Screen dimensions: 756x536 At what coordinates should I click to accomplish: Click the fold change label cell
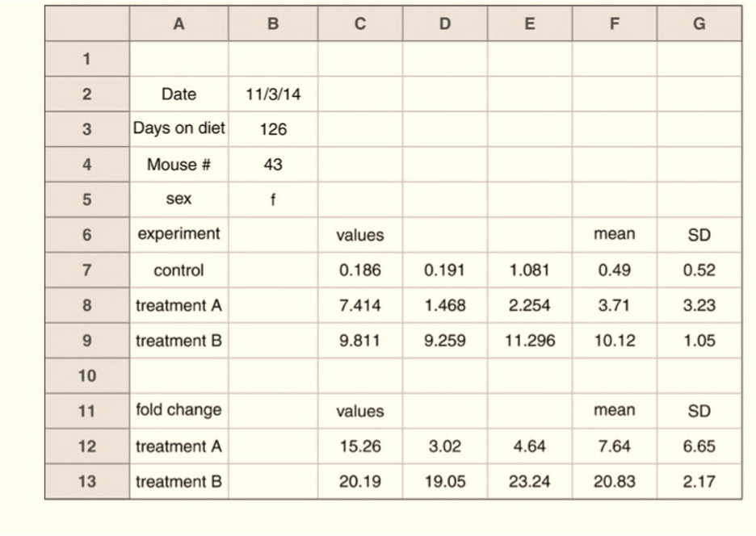click(x=178, y=410)
